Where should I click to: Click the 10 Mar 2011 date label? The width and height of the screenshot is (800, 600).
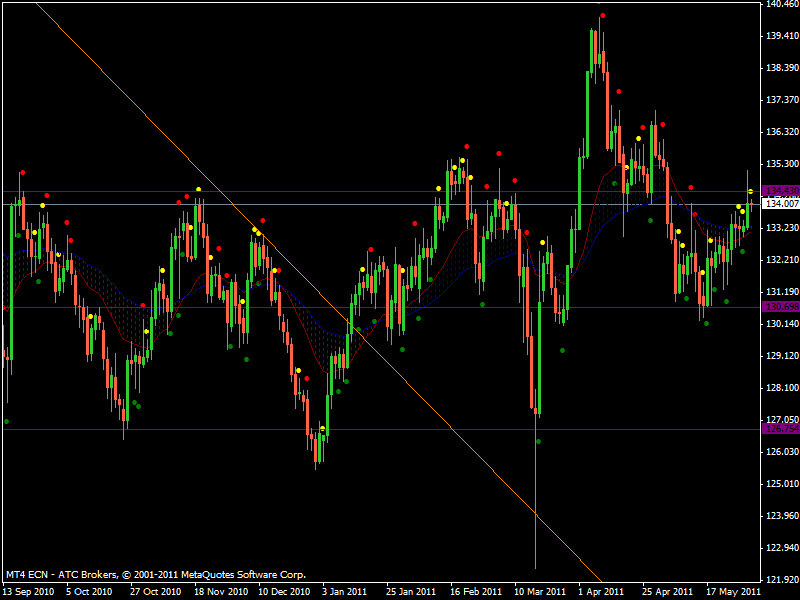pyautogui.click(x=540, y=592)
